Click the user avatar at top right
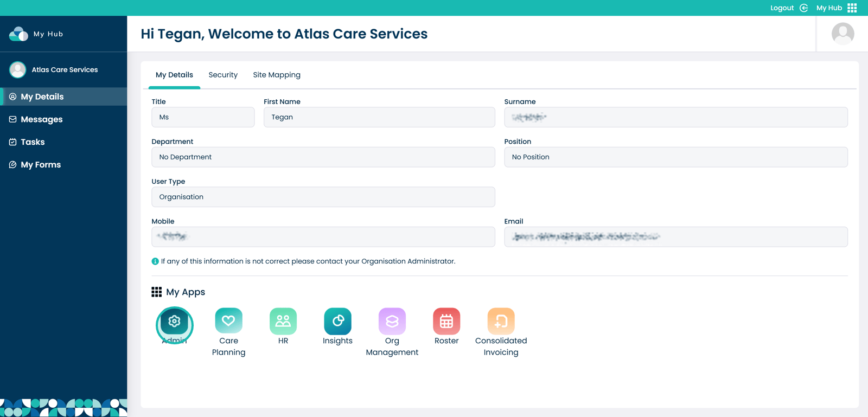 click(x=843, y=34)
